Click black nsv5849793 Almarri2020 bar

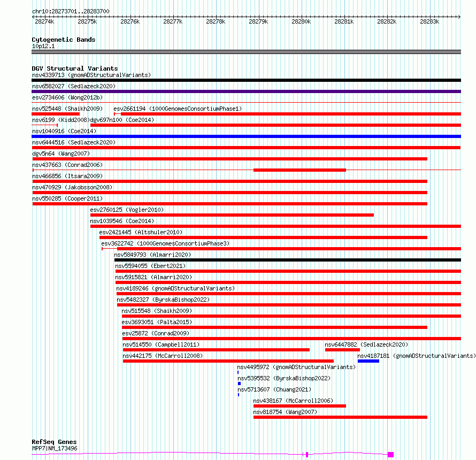pyautogui.click(x=288, y=260)
